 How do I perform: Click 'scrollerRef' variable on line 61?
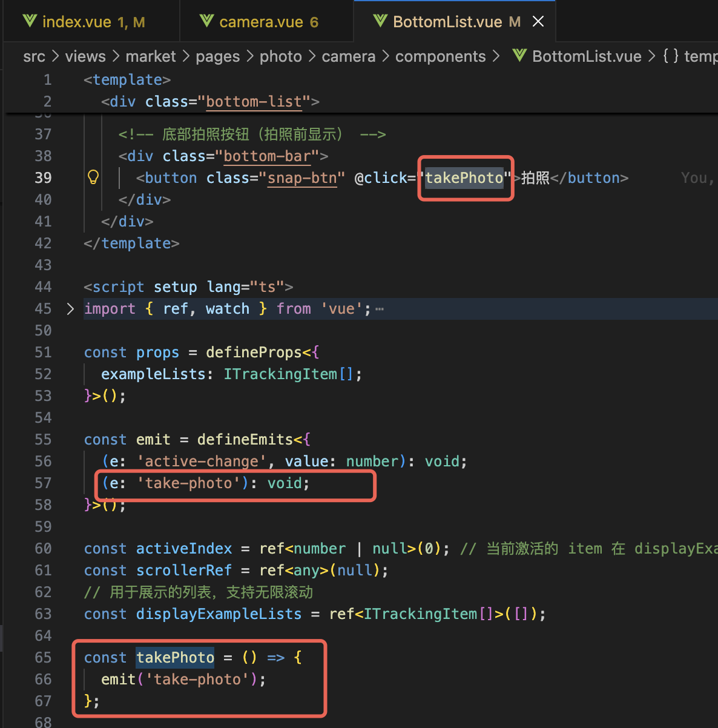coord(184,570)
